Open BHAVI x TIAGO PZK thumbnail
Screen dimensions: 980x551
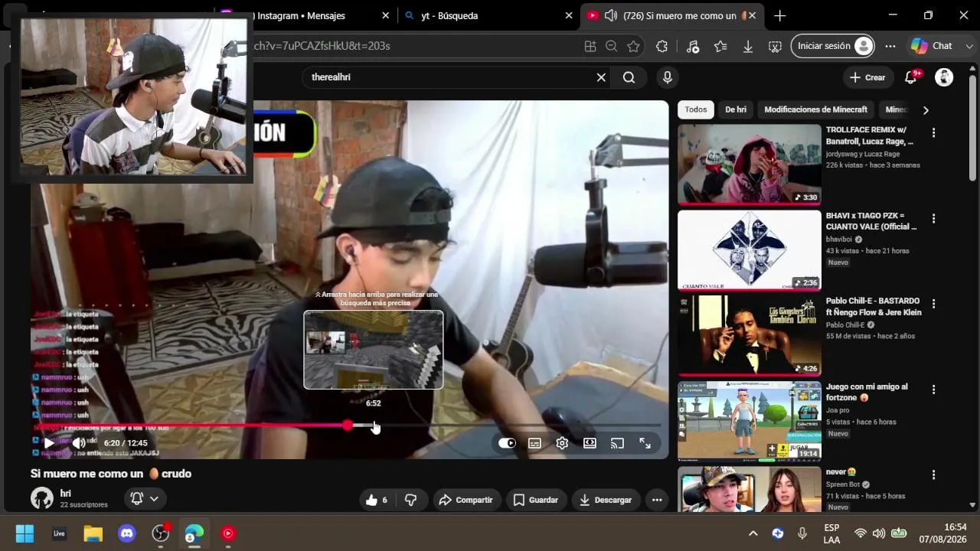click(750, 250)
